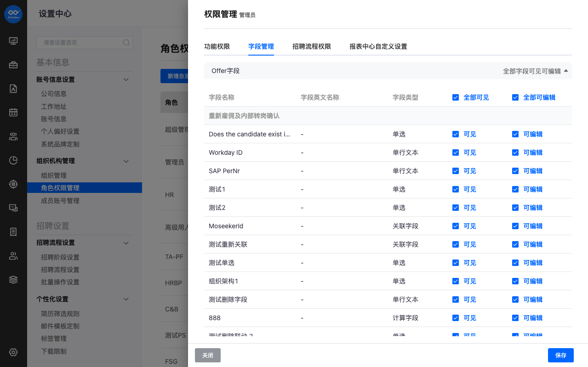Click the HR role row behind dialog

click(x=174, y=195)
